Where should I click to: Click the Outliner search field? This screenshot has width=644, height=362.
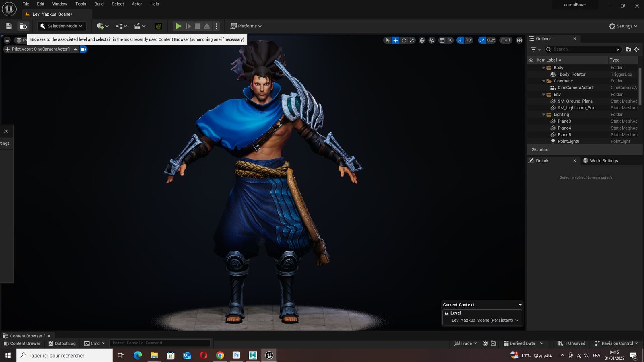coord(583,49)
